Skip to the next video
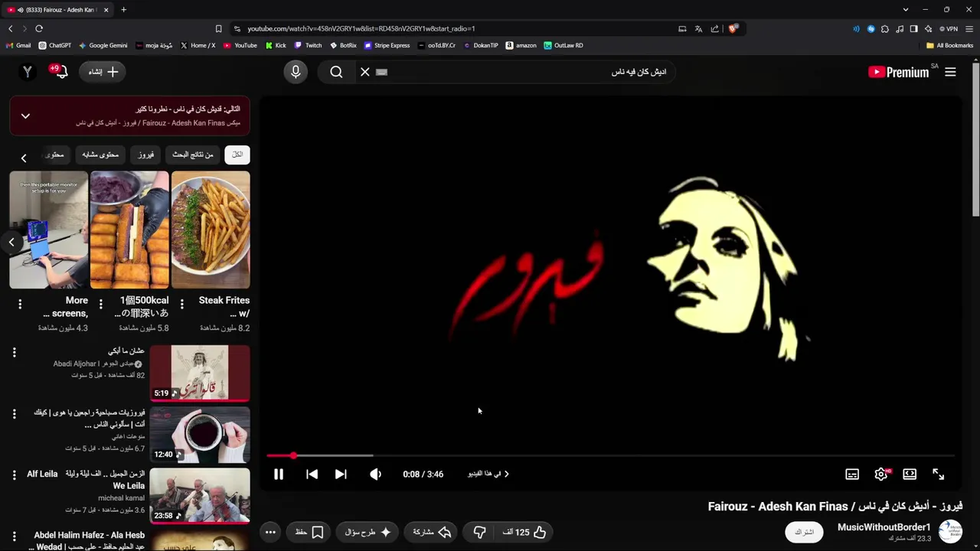 341,474
